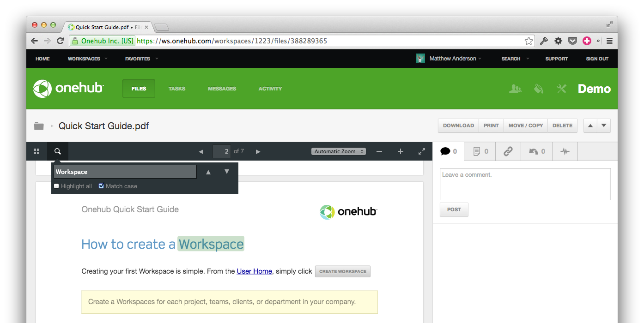644x323 pixels.
Task: Open the versions history tab
Action: (x=537, y=151)
